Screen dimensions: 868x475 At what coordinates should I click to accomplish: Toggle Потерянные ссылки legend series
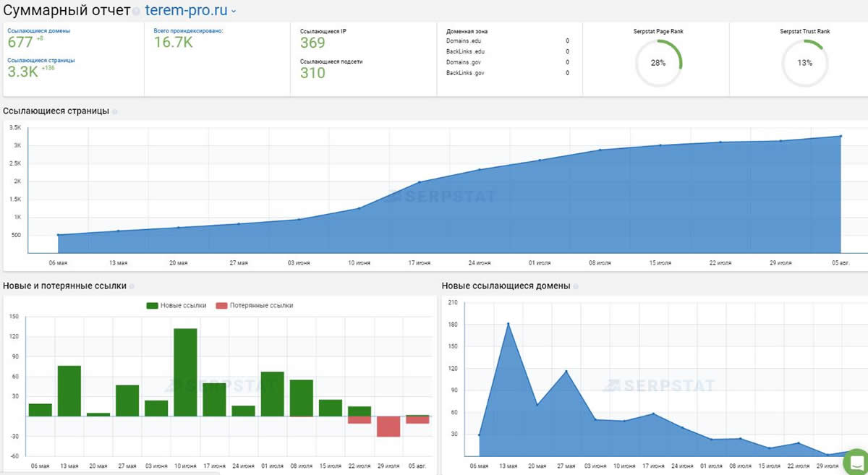point(261,305)
